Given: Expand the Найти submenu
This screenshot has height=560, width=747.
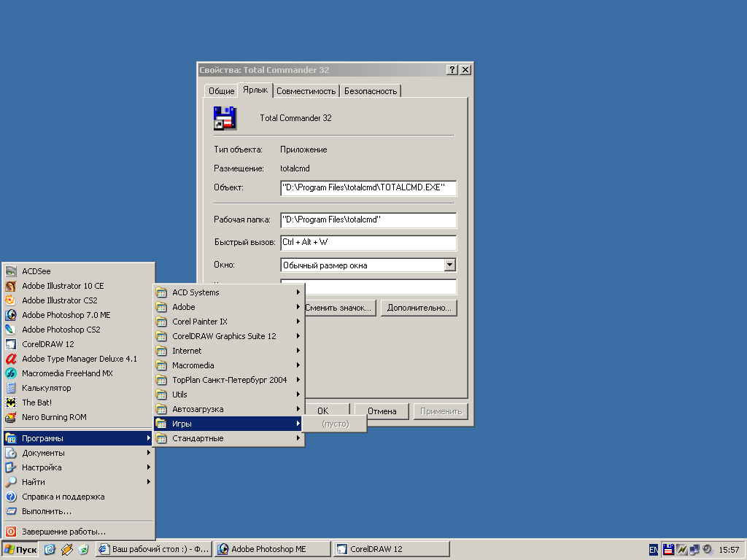Looking at the screenshot, I should [79, 482].
